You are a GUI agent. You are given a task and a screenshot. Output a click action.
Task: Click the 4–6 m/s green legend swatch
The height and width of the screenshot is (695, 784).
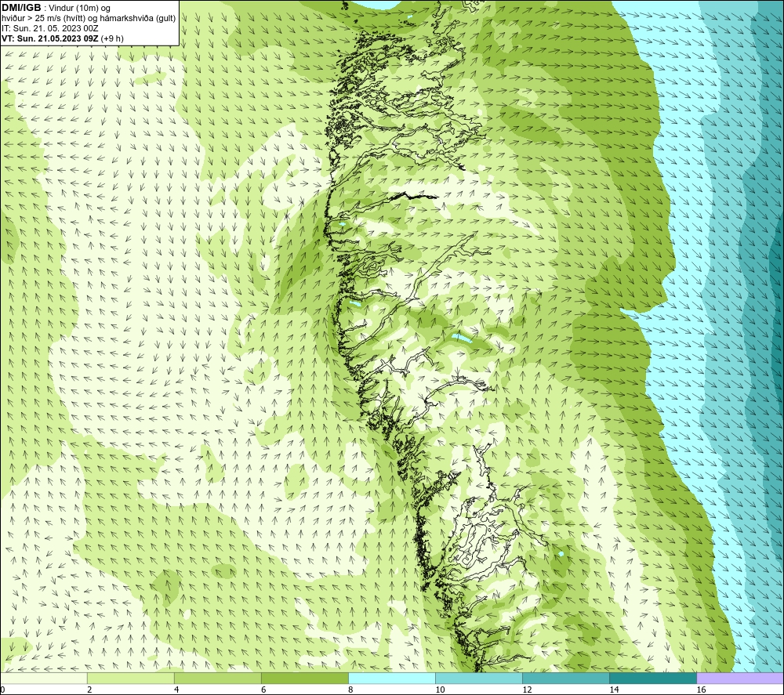(x=218, y=678)
